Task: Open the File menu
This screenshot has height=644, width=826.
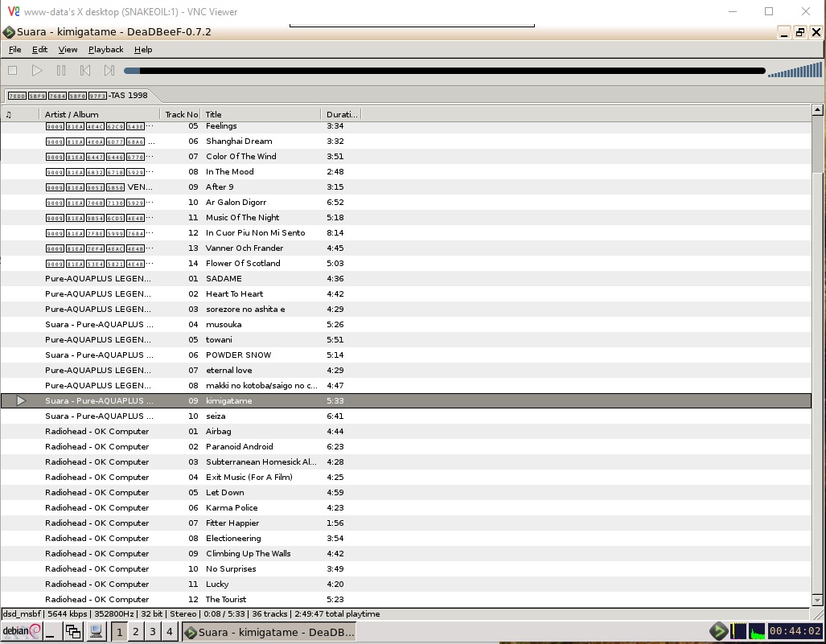Action: point(14,50)
